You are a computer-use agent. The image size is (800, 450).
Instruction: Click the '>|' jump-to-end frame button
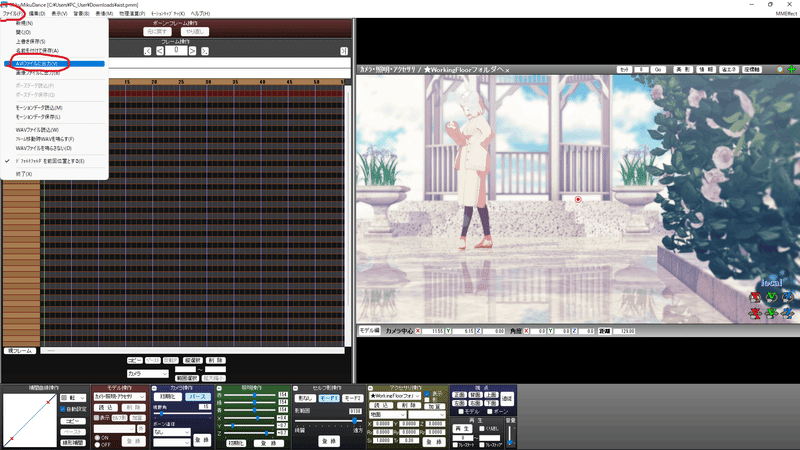tap(344, 51)
